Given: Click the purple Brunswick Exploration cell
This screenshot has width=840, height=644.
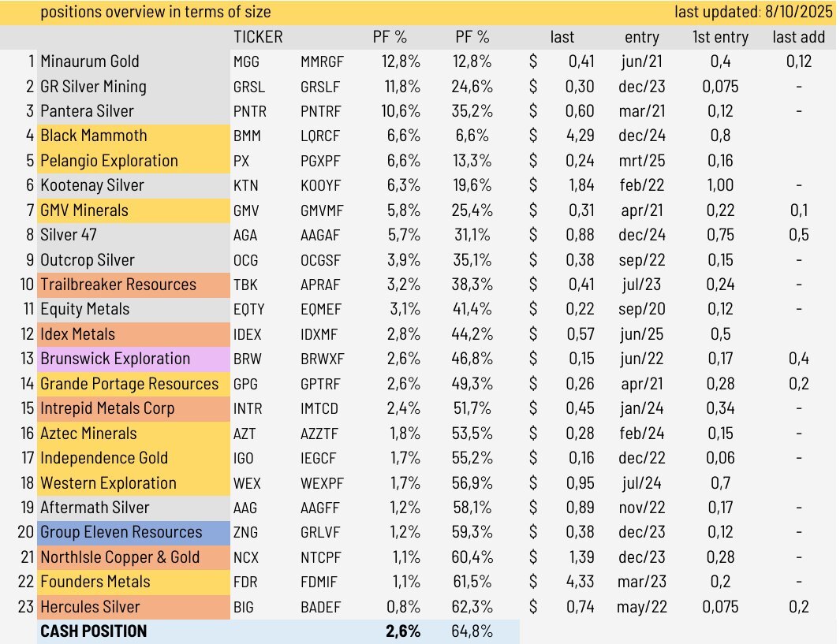Looking at the screenshot, I should pos(115,359).
